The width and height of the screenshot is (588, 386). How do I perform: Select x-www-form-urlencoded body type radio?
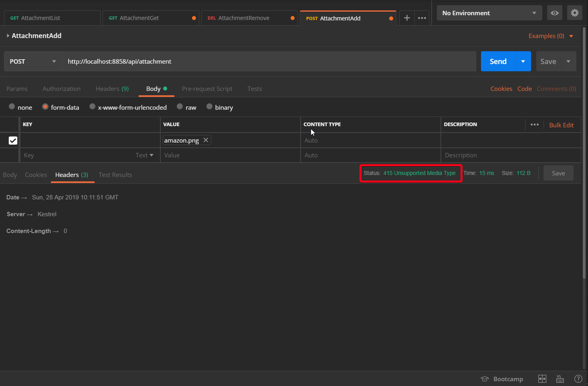(x=92, y=107)
